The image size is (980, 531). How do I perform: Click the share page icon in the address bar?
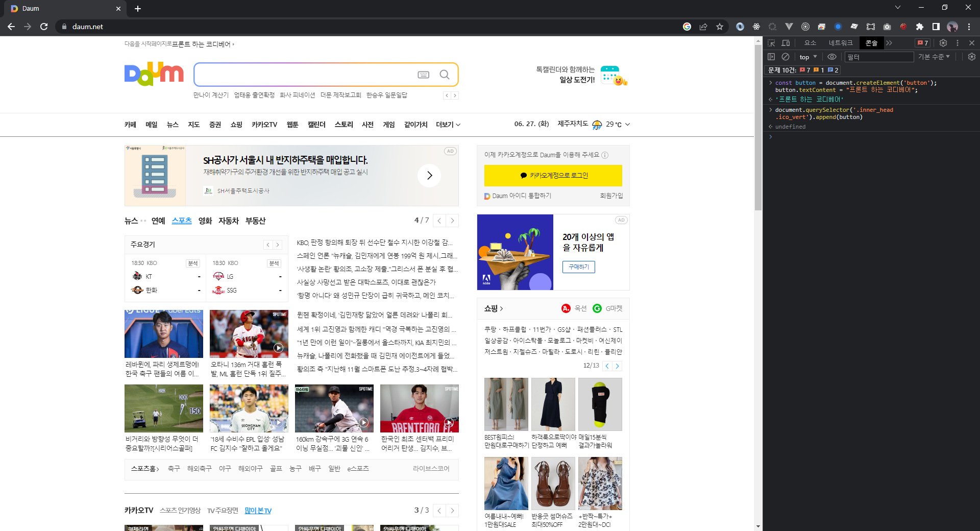coord(703,27)
